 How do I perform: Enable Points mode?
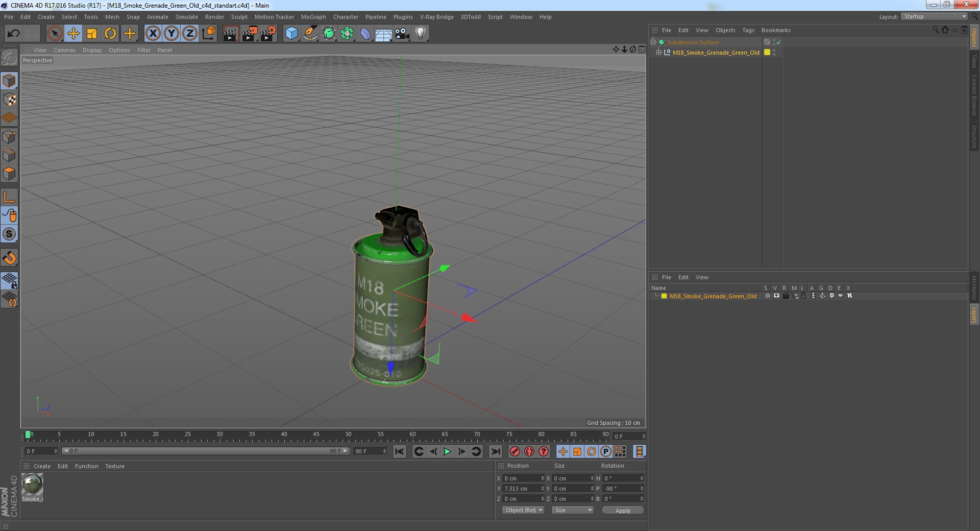(9, 137)
